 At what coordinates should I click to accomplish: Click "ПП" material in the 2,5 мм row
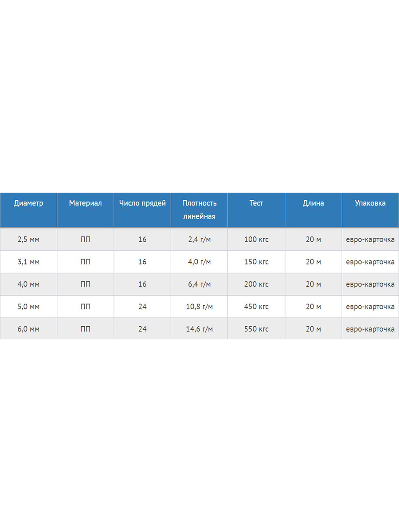coord(85,239)
